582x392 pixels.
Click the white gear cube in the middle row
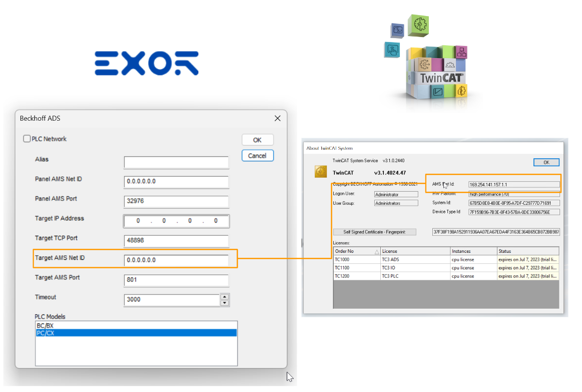[450, 65]
